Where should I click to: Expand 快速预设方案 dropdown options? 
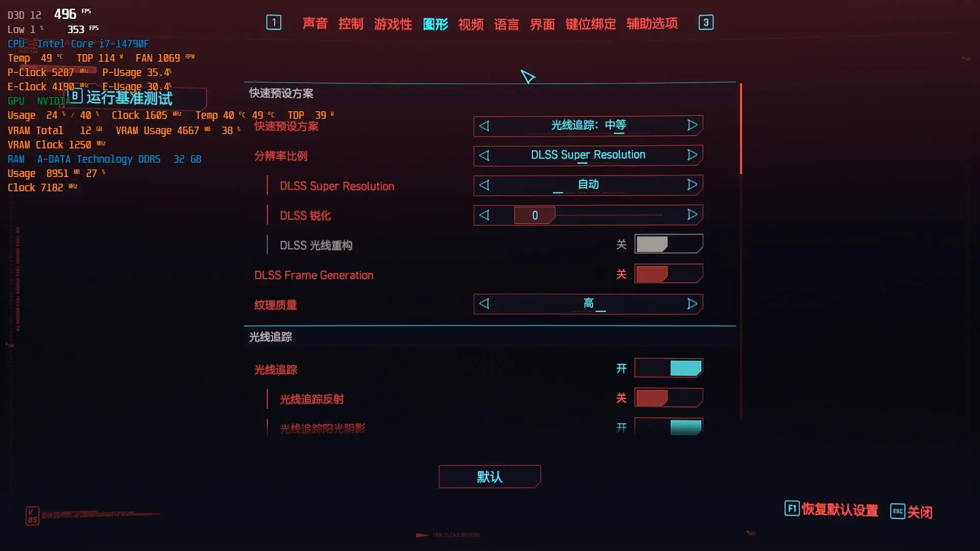(x=587, y=125)
